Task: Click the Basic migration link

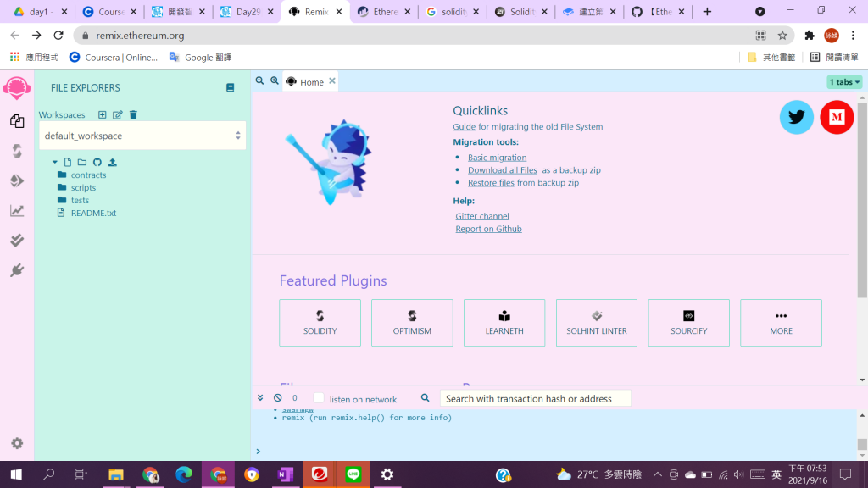Action: tap(497, 158)
